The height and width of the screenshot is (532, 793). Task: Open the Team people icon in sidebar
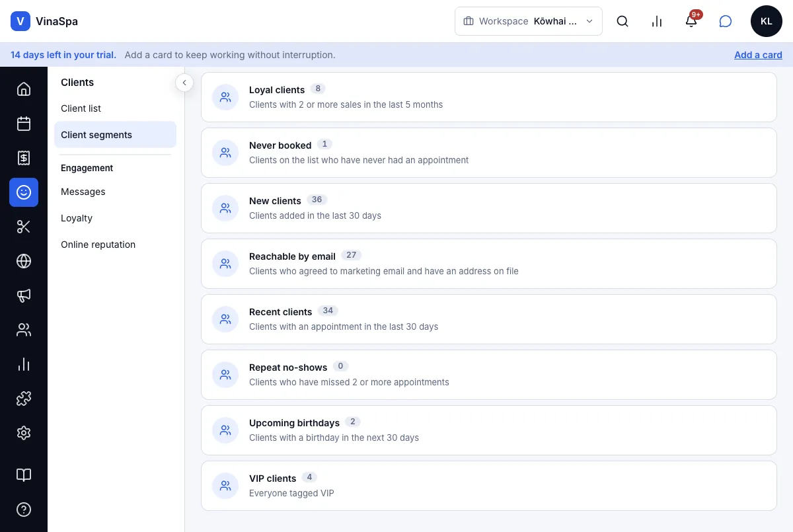[24, 330]
